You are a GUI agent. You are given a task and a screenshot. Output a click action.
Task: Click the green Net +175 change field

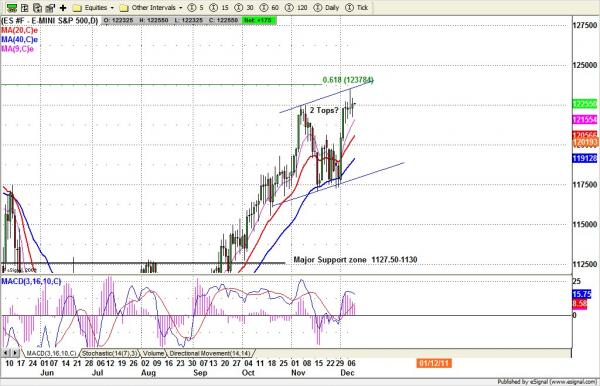click(258, 20)
